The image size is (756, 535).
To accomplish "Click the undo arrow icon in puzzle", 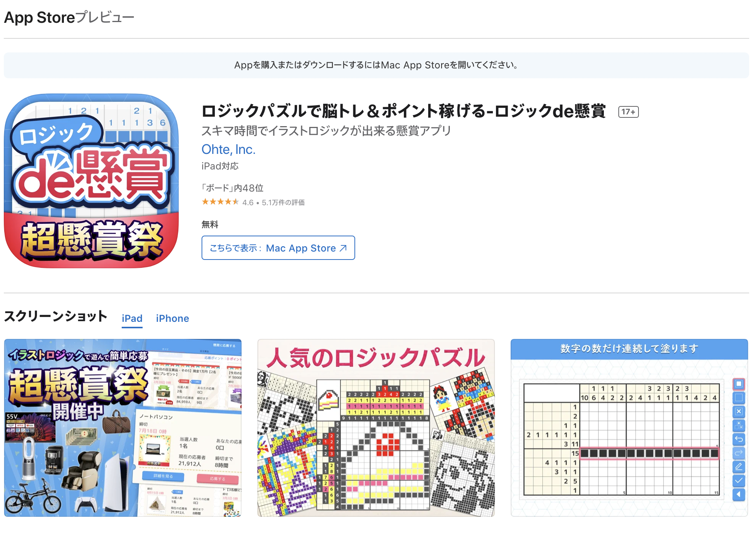I will click(739, 439).
